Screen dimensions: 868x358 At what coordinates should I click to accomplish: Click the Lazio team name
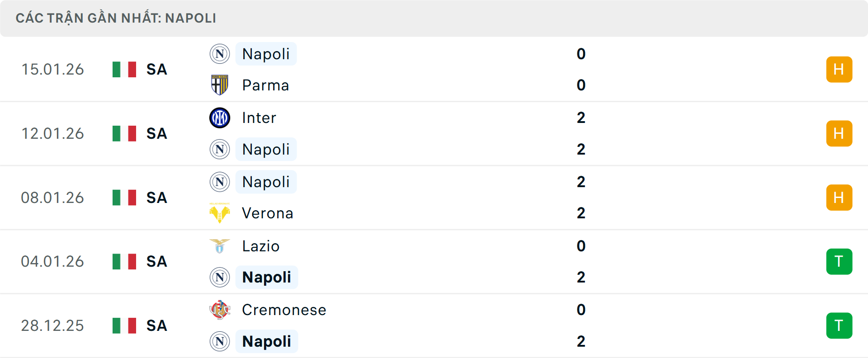(260, 246)
